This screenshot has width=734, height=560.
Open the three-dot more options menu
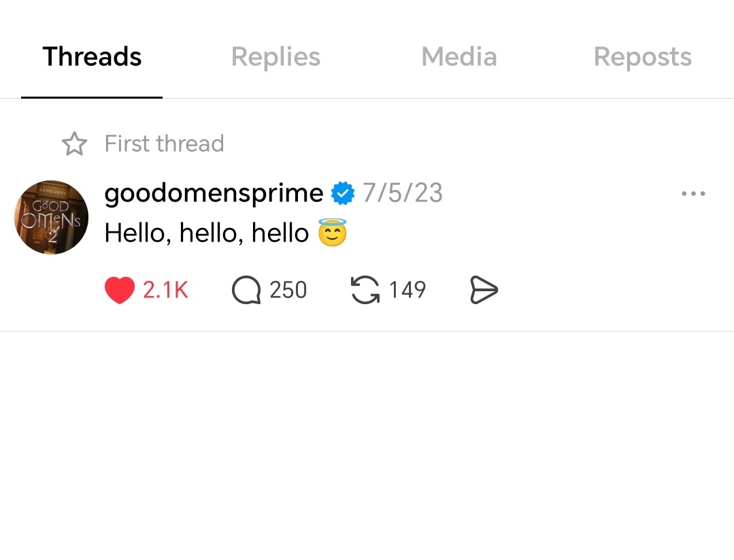[693, 194]
